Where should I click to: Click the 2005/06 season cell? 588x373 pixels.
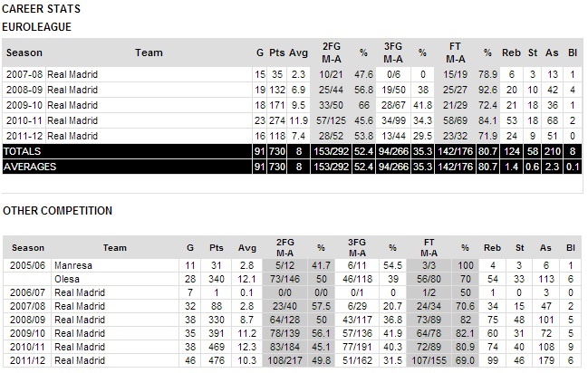(x=23, y=264)
